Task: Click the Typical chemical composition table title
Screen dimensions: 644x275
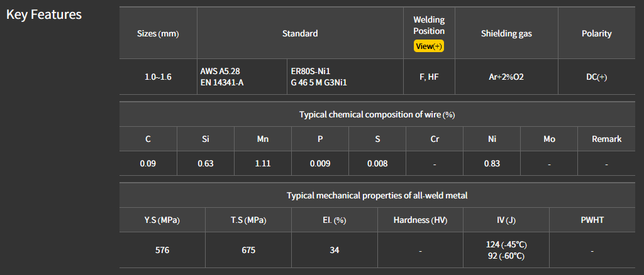Action: (x=377, y=114)
